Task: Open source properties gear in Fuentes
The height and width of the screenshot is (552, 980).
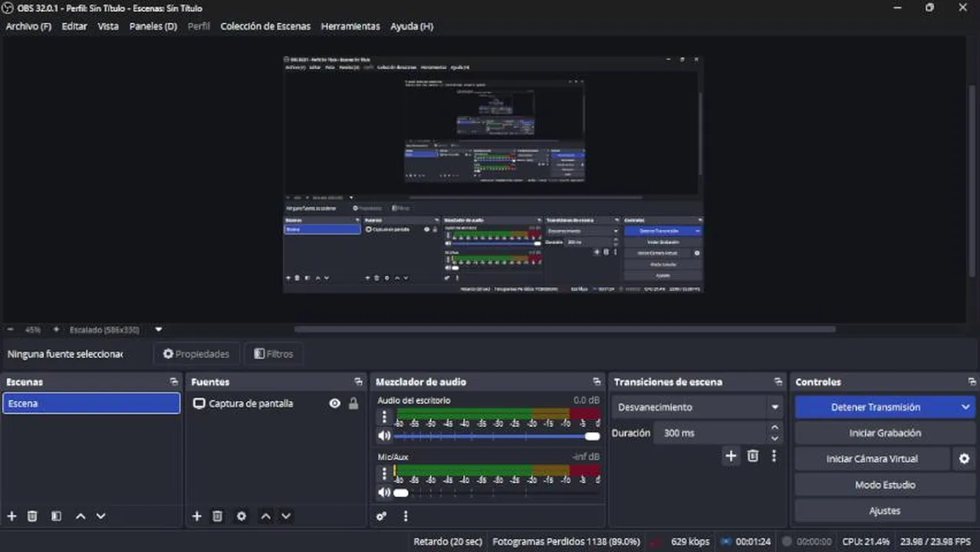Action: (x=242, y=516)
